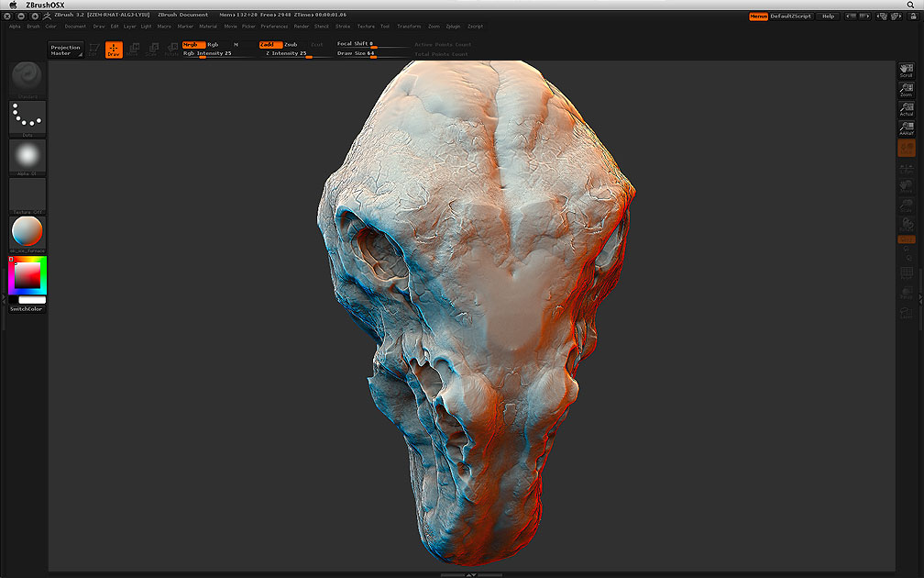The width and height of the screenshot is (924, 578).
Task: Open the Brush menu
Action: click(33, 27)
